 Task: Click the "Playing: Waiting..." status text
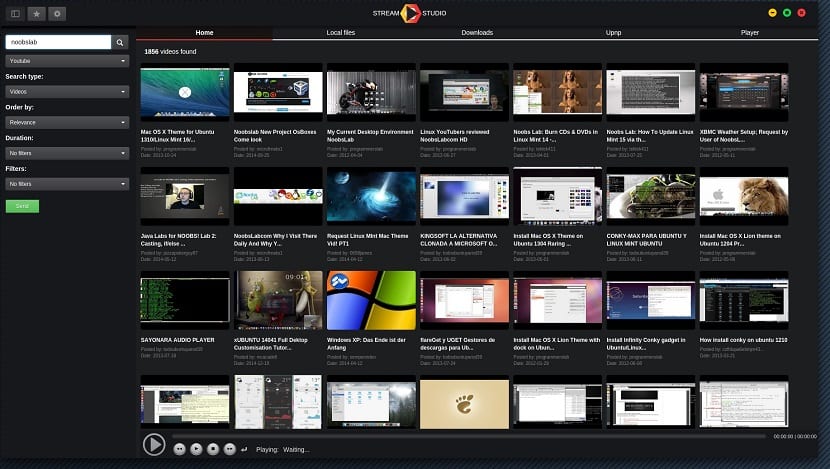tap(283, 449)
